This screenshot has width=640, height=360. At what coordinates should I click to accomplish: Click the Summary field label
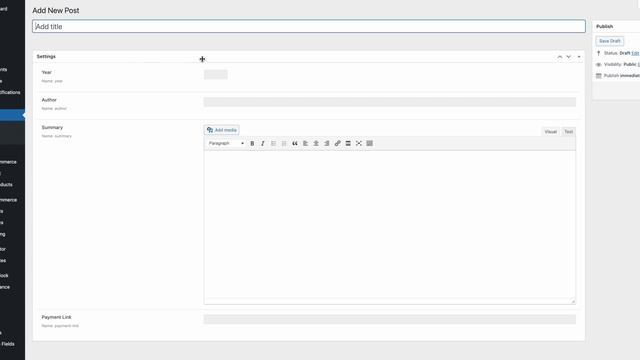[x=52, y=127]
